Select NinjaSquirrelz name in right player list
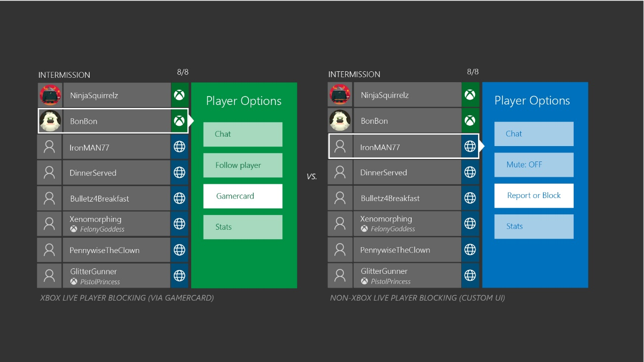 pyautogui.click(x=385, y=95)
